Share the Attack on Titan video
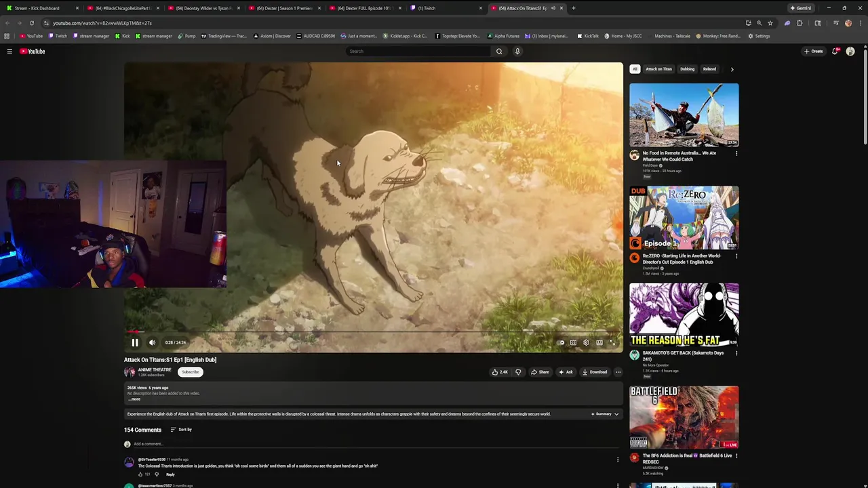Image resolution: width=868 pixels, height=488 pixels. [x=540, y=372]
